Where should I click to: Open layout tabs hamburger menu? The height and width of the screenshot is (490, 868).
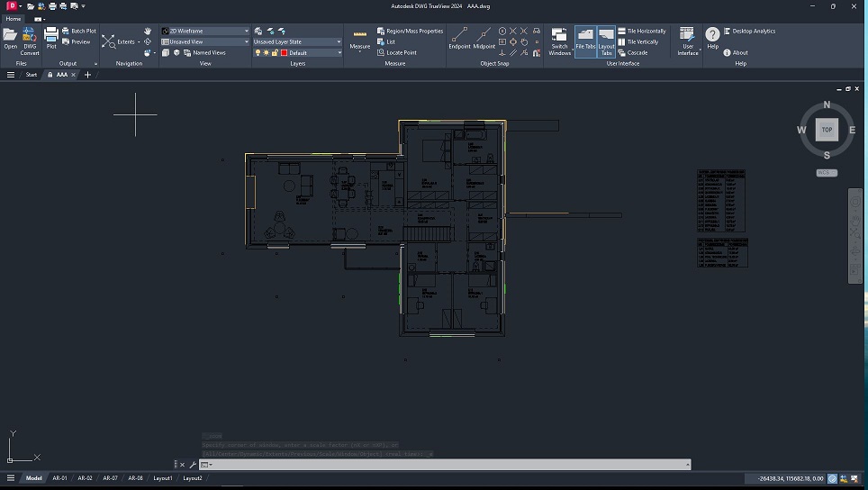click(11, 477)
